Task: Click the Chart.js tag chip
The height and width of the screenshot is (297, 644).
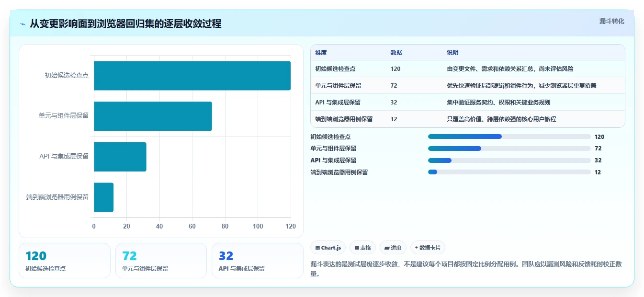Action: pos(328,248)
